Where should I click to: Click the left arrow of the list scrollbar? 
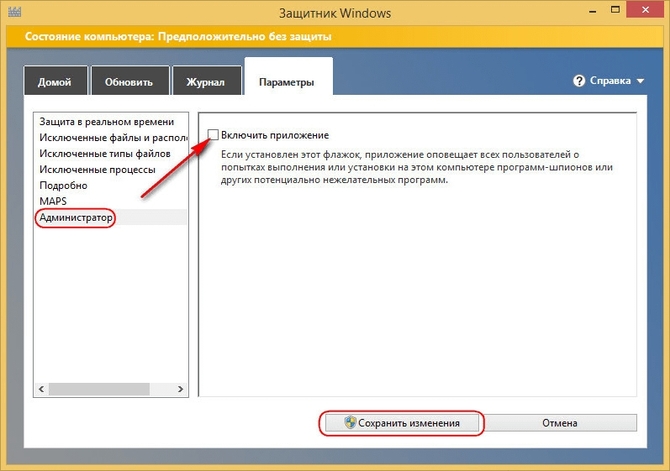[41, 389]
